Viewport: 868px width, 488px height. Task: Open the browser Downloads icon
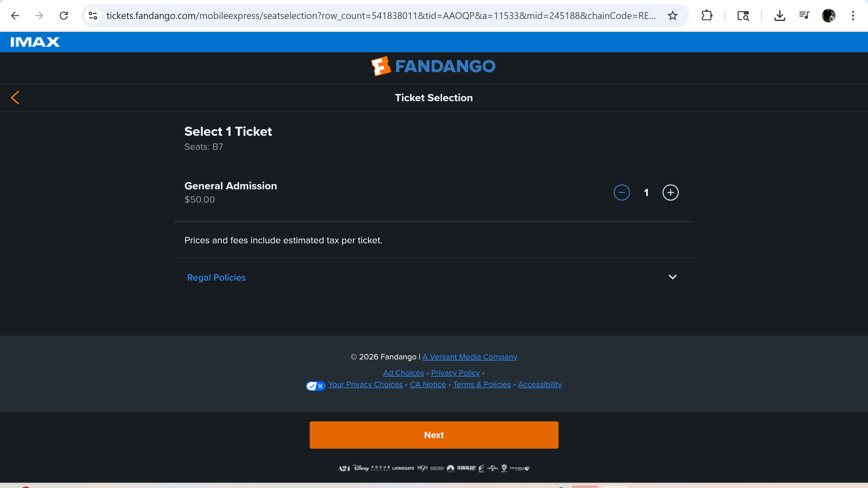click(779, 16)
